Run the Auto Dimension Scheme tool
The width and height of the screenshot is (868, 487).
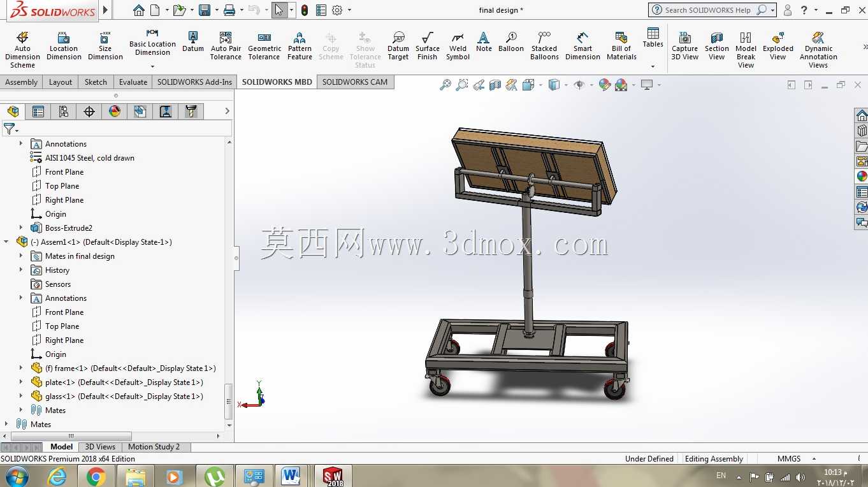point(22,48)
